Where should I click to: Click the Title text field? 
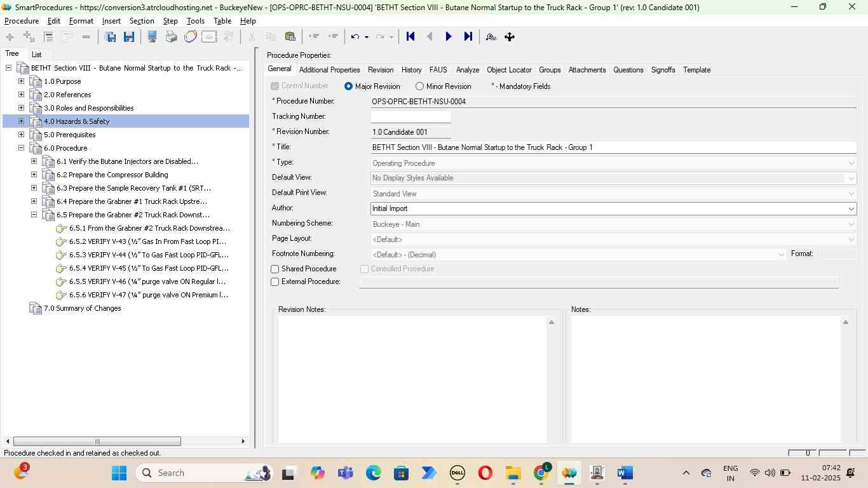tap(613, 147)
